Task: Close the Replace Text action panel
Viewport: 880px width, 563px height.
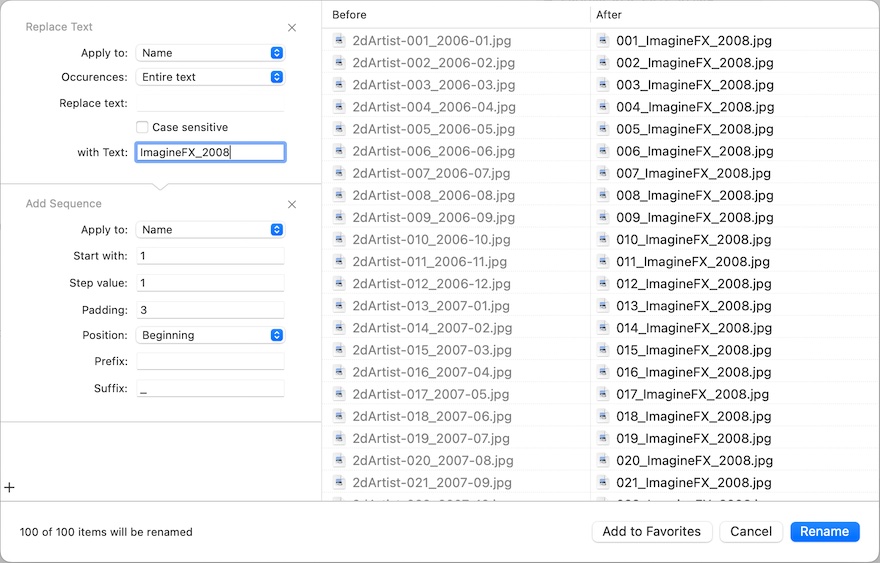Action: click(292, 28)
